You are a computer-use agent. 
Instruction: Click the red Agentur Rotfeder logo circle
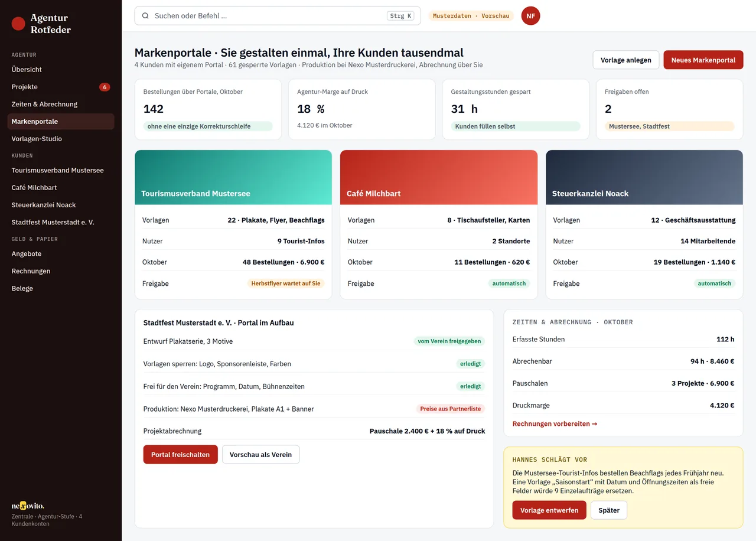[18, 24]
